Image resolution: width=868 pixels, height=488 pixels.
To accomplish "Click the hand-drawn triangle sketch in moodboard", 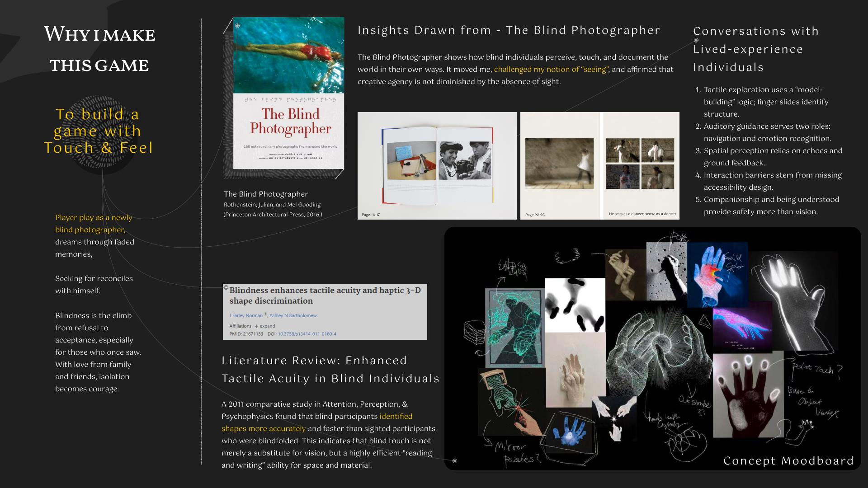I will tap(704, 322).
